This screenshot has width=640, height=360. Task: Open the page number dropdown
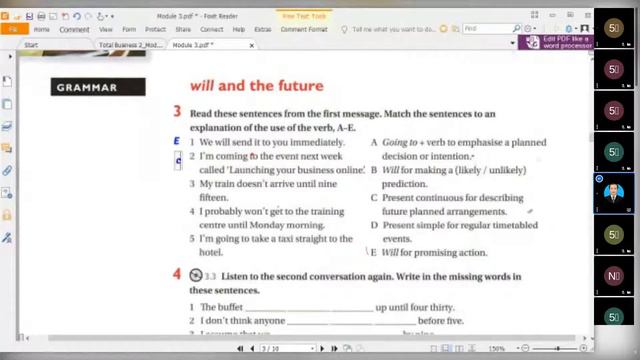point(312,349)
